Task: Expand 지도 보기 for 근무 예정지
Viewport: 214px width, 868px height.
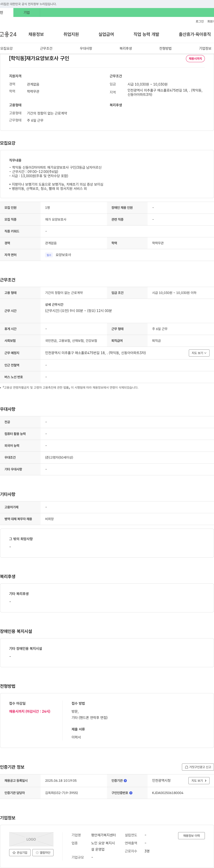Action: tap(199, 353)
